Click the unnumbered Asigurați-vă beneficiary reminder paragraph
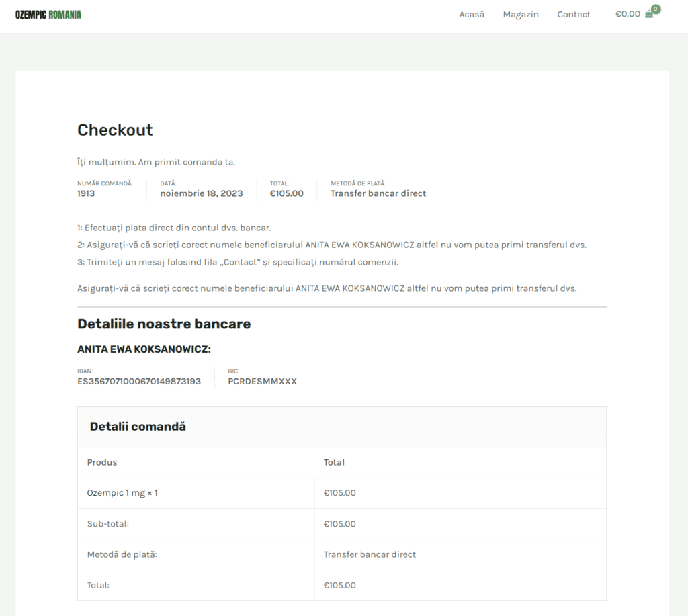Viewport: 688px width, 616px height. [327, 288]
